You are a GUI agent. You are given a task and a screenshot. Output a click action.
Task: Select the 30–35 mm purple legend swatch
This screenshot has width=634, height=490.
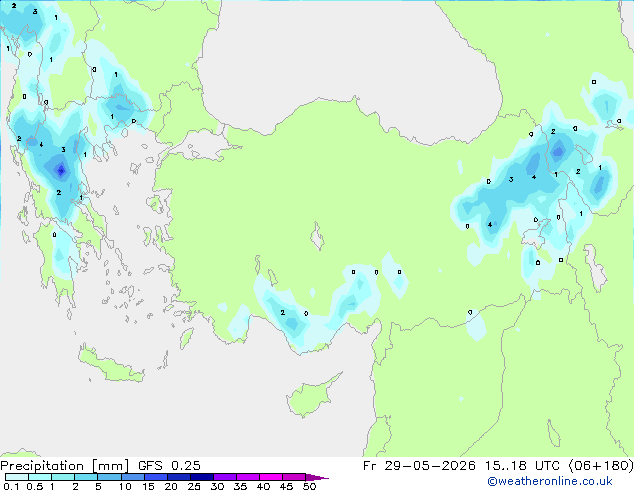225,477
